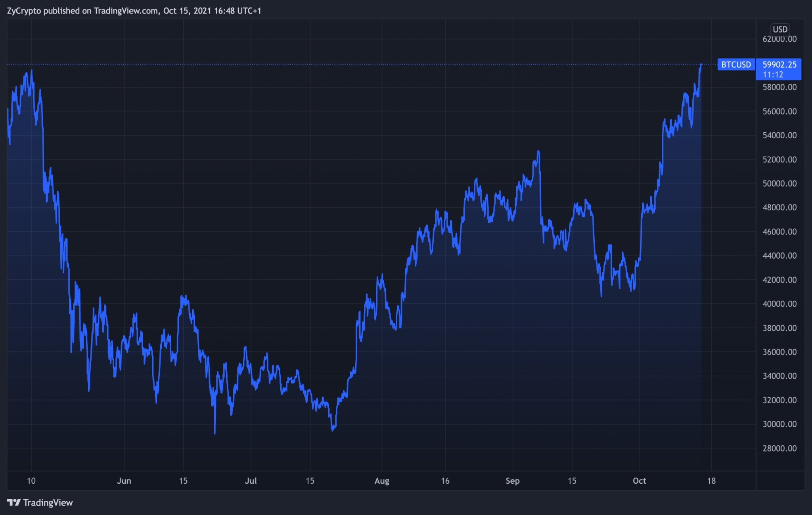The image size is (812, 515).
Task: Select the Oct marker on time axis
Action: point(639,481)
